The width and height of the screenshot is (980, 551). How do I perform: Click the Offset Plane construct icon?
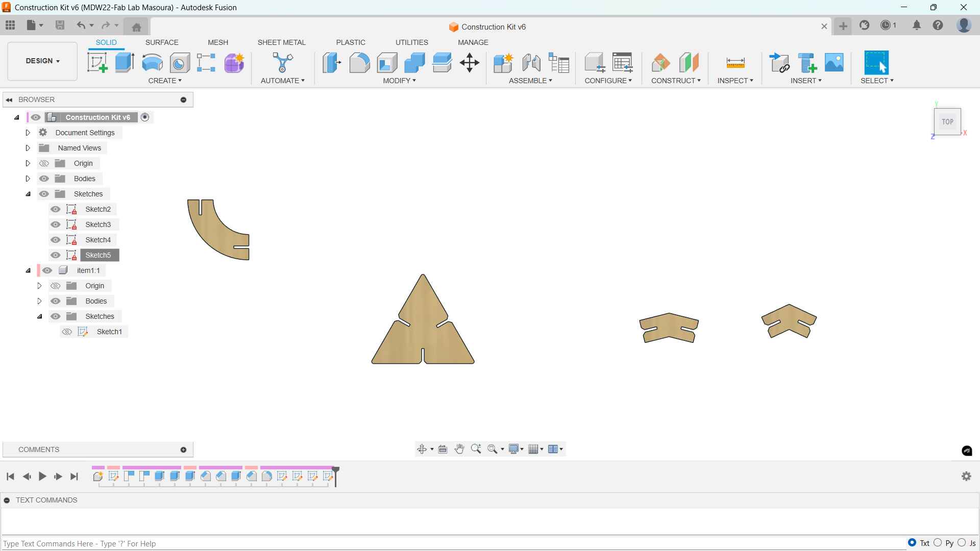[661, 63]
